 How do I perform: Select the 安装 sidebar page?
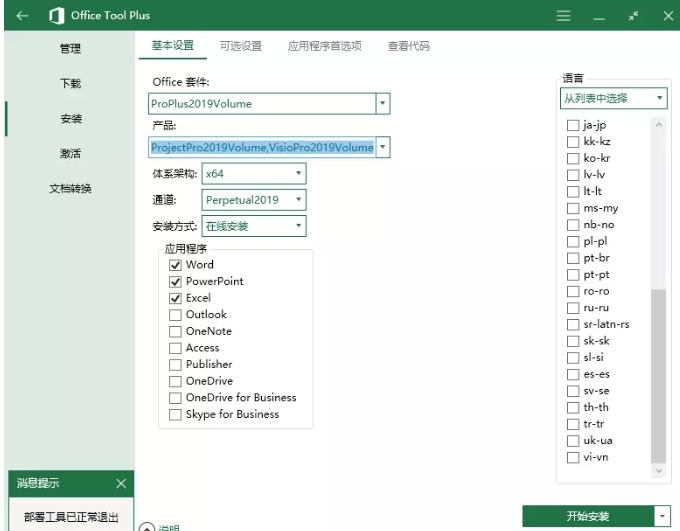tap(71, 118)
